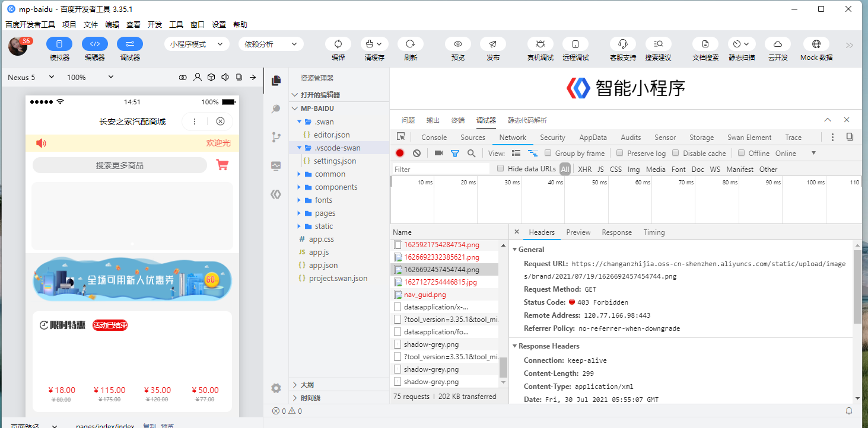868x428 pixels.
Task: Open document search (文档搜索) icon
Action: 705,44
